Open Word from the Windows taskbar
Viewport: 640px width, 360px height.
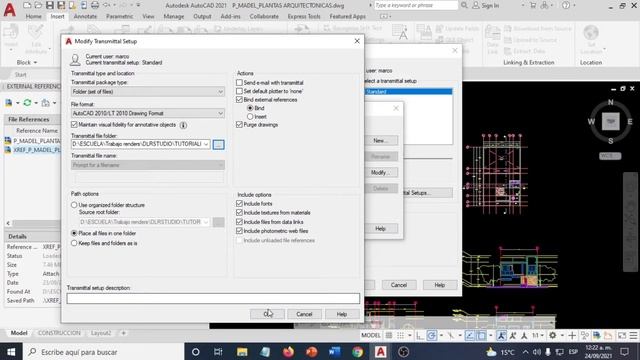(334, 352)
